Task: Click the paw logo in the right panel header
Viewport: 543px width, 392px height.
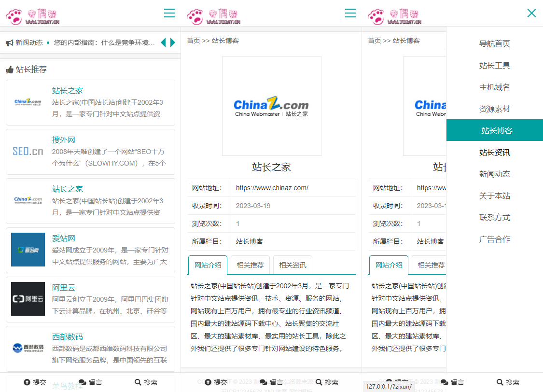Action: point(376,16)
